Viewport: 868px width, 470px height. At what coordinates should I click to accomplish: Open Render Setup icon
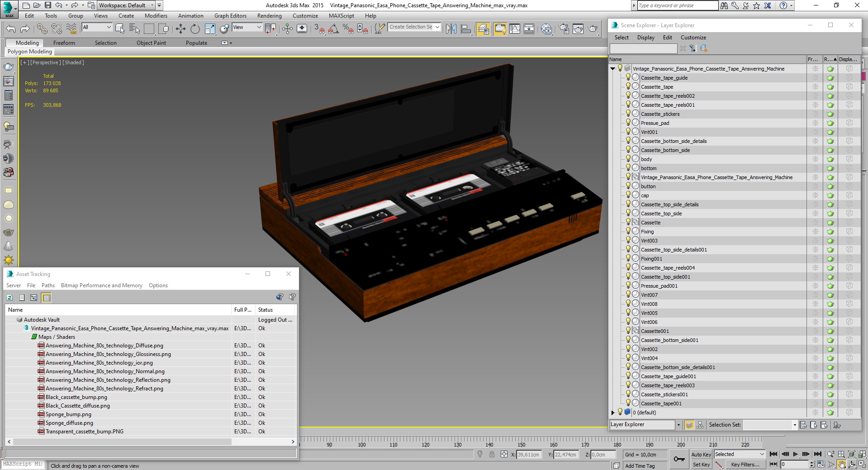pos(564,29)
